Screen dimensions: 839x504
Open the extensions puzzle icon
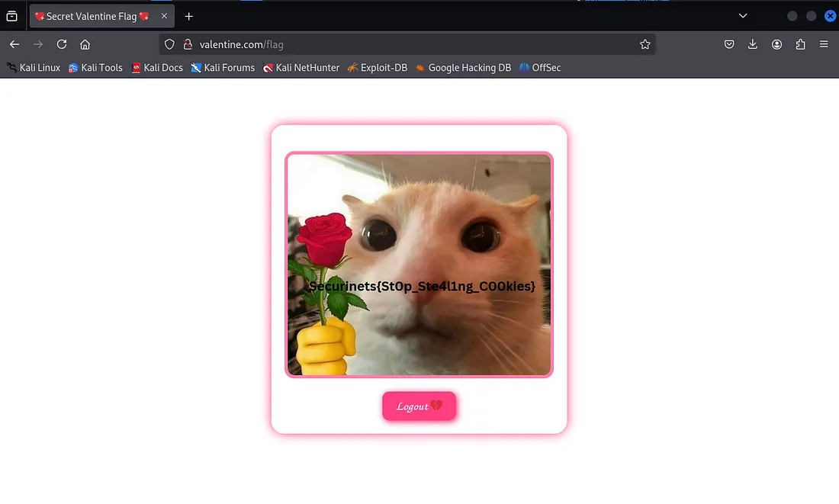coord(800,44)
